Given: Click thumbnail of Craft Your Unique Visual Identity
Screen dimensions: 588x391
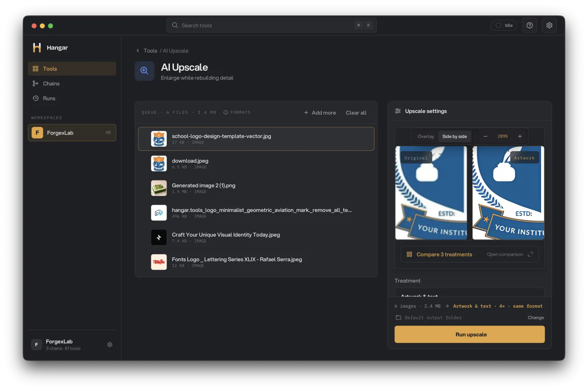Looking at the screenshot, I should click(x=159, y=237).
